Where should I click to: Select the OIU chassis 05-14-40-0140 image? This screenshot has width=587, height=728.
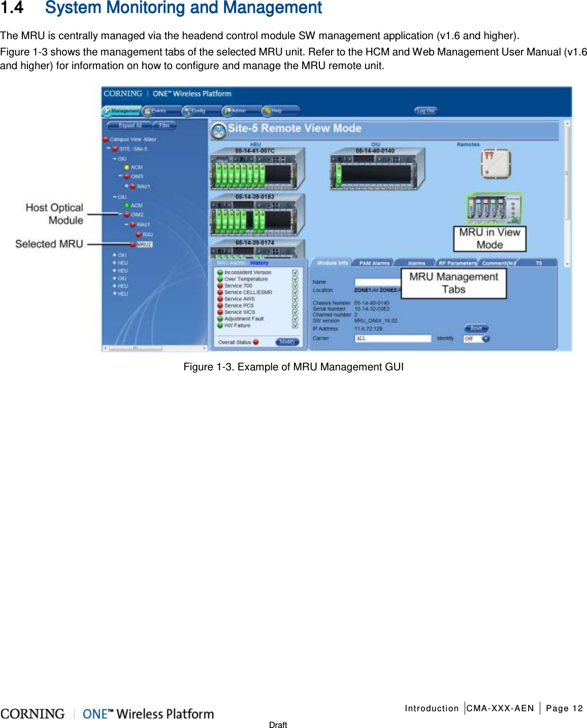click(x=377, y=169)
